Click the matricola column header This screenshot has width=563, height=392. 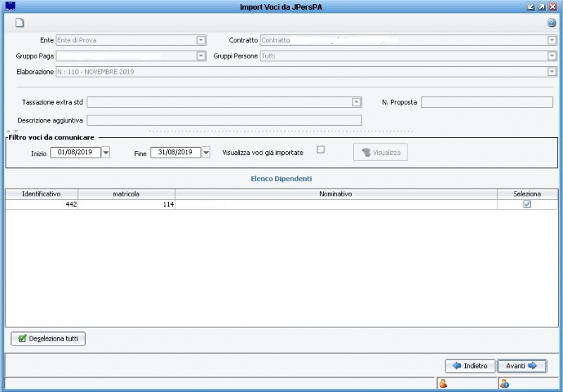(x=126, y=194)
